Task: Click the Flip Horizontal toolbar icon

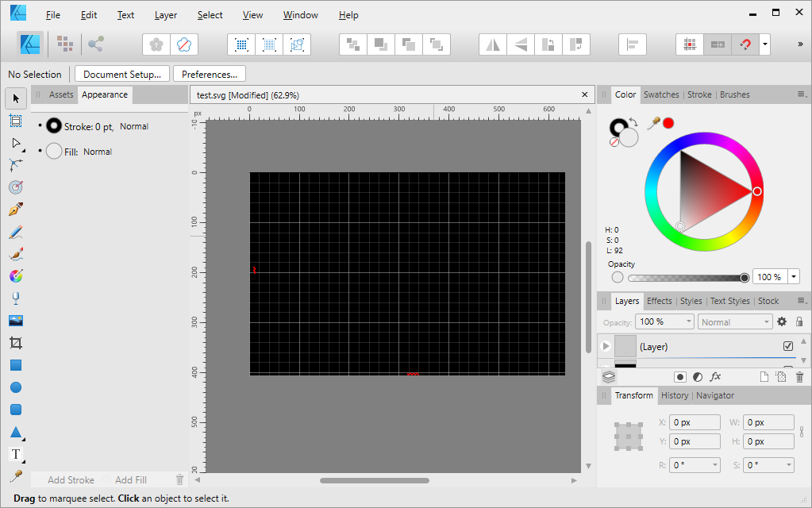Action: [494, 44]
